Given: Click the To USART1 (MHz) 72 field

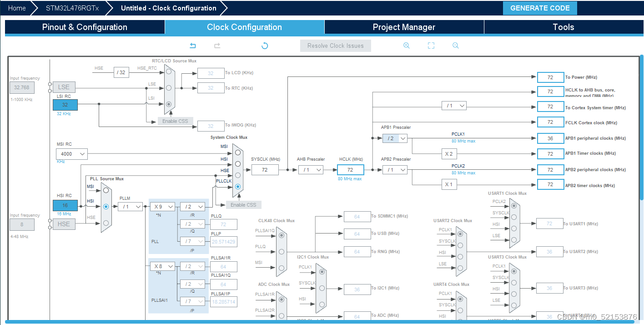Looking at the screenshot, I should point(549,223).
